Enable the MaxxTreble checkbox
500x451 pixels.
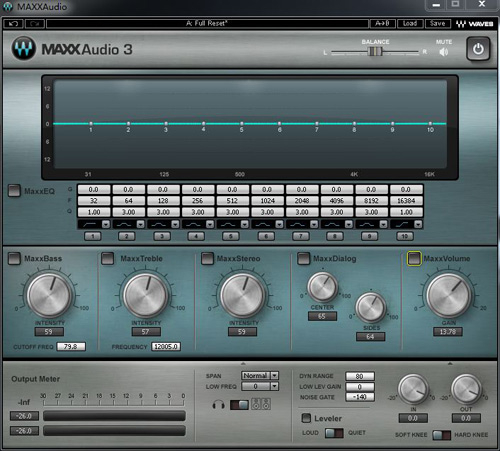pos(107,259)
